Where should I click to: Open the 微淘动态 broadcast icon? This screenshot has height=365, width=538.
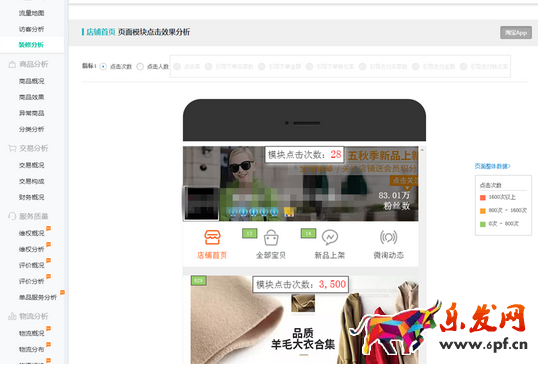point(388,237)
